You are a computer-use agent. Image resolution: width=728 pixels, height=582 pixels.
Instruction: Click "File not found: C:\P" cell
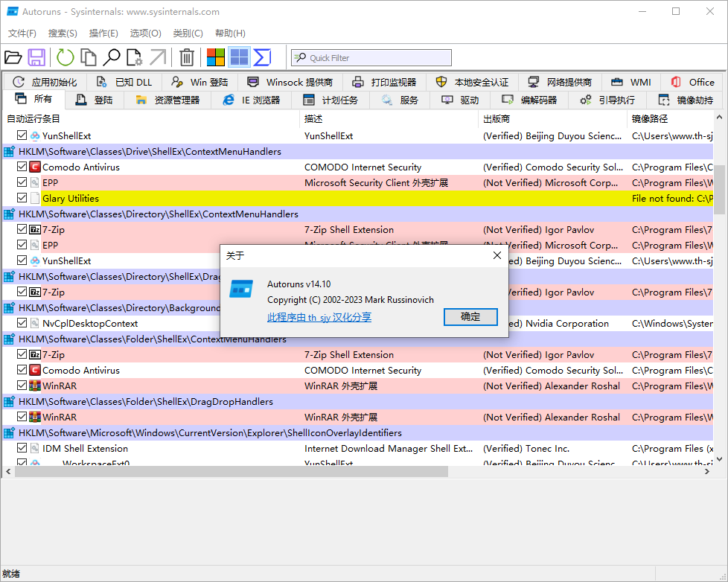pos(672,198)
